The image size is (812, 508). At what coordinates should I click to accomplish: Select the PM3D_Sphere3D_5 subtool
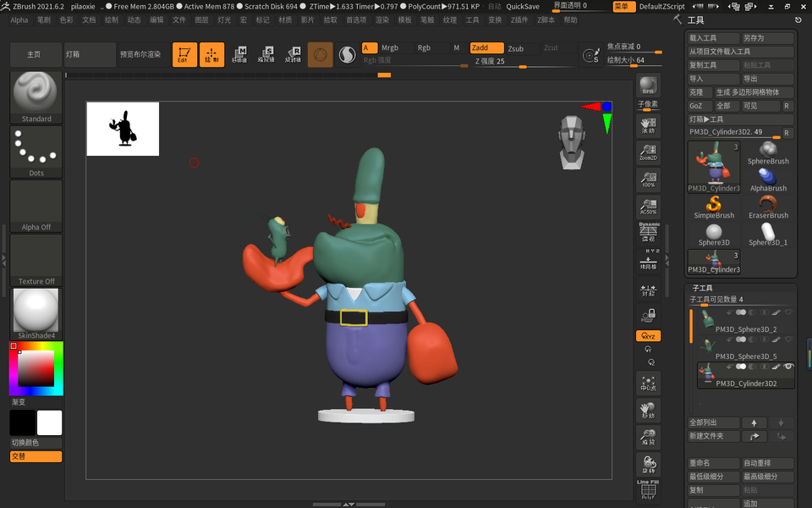click(745, 348)
